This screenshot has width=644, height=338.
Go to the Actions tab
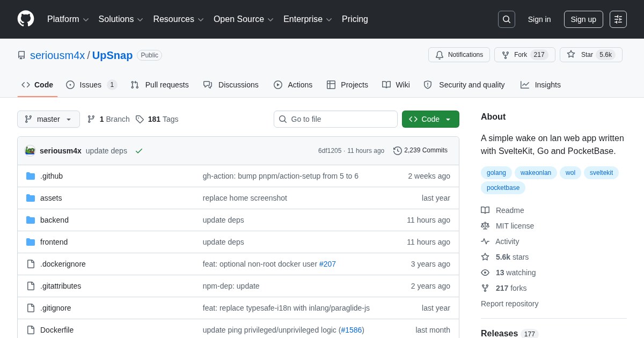point(293,85)
